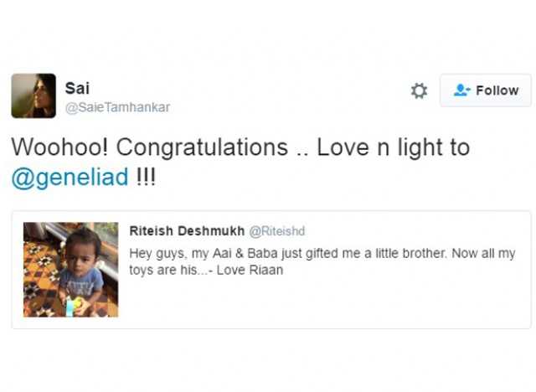536x392 pixels.
Task: Open the @SaieTamhankar handle
Action: [x=117, y=108]
